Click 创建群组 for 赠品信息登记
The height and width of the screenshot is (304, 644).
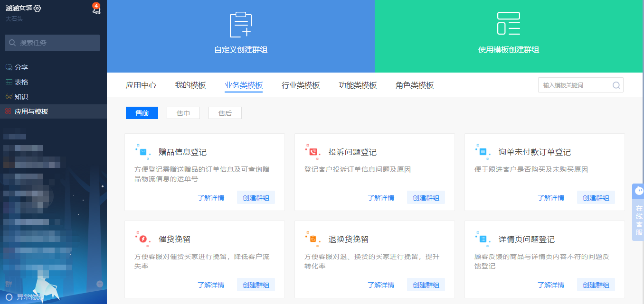pyautogui.click(x=256, y=198)
